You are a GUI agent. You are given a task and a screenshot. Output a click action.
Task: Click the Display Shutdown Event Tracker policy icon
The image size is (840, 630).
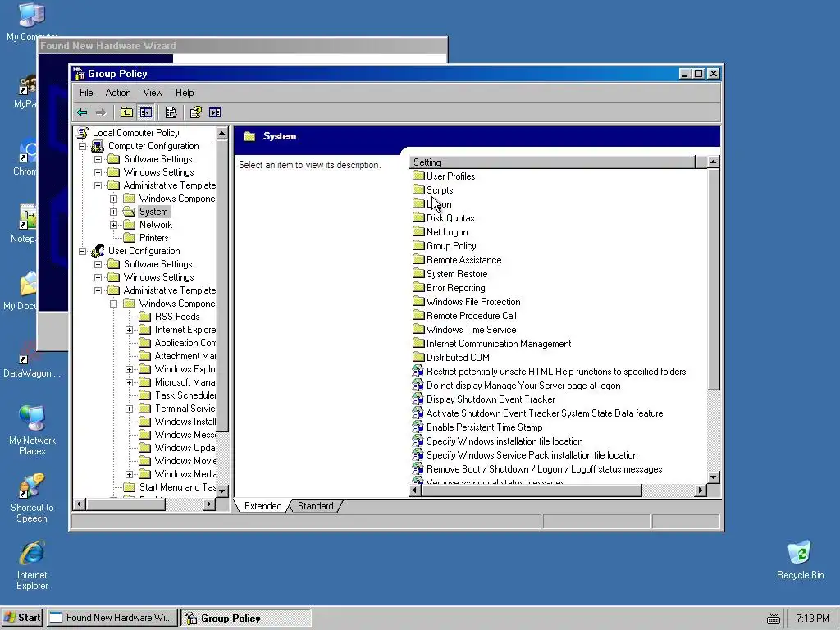point(418,399)
